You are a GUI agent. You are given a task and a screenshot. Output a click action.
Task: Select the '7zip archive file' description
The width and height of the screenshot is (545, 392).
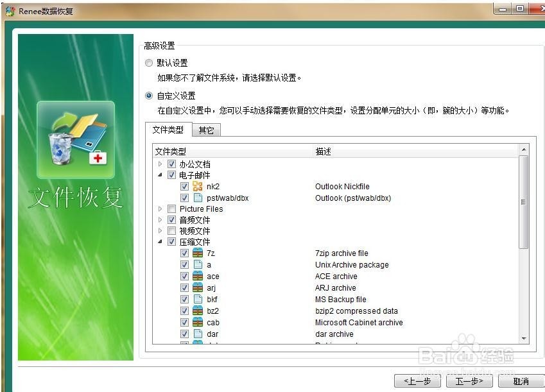(x=342, y=253)
